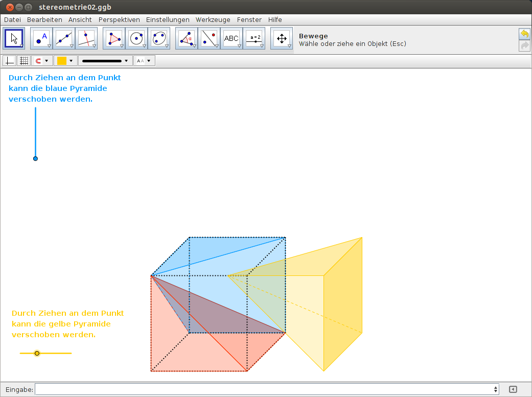
Task: Click the undo arrow button
Action: (x=524, y=34)
